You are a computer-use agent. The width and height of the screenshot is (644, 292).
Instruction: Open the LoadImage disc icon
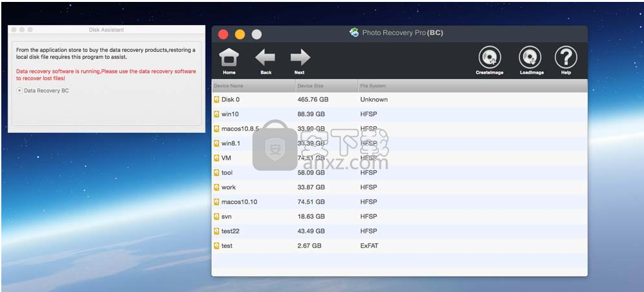click(x=530, y=57)
